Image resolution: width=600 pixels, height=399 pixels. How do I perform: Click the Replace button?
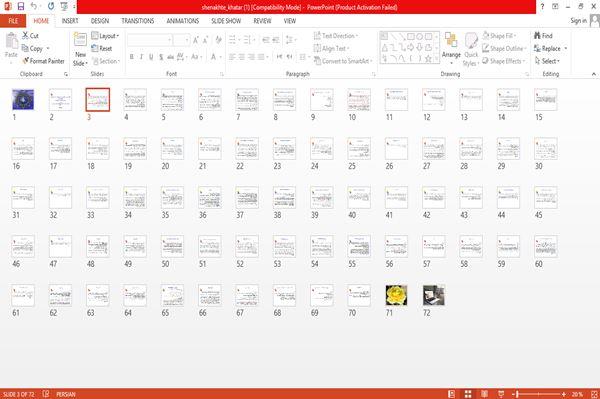click(x=550, y=48)
